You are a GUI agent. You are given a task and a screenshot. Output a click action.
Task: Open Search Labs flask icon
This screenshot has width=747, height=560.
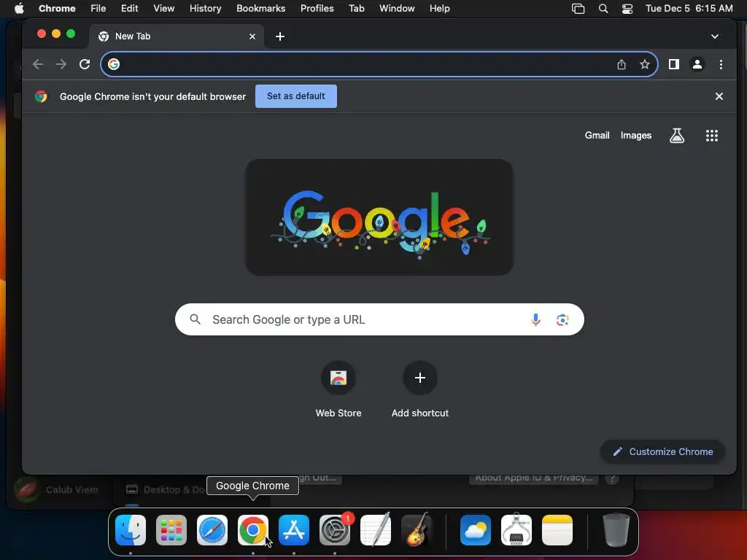point(676,136)
